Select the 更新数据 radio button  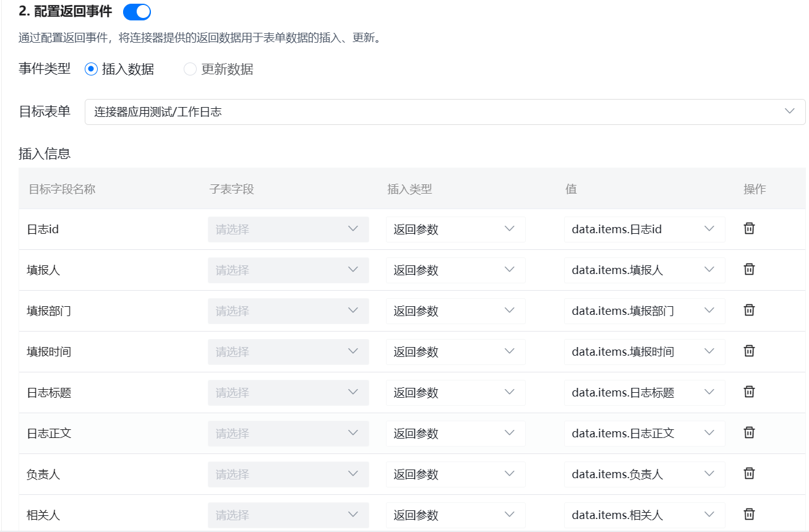point(190,69)
